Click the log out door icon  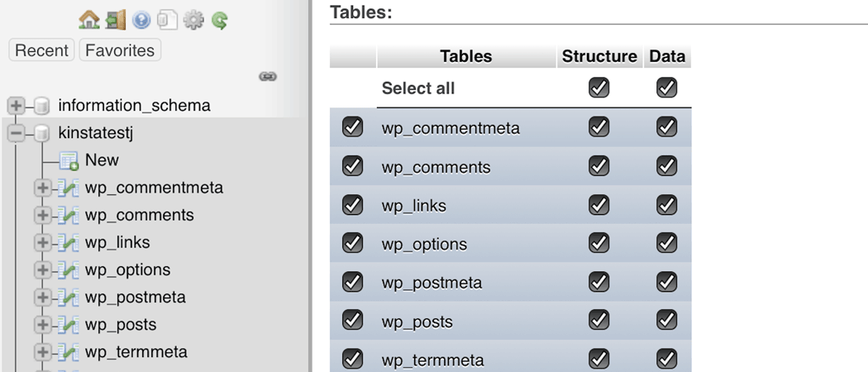point(115,19)
